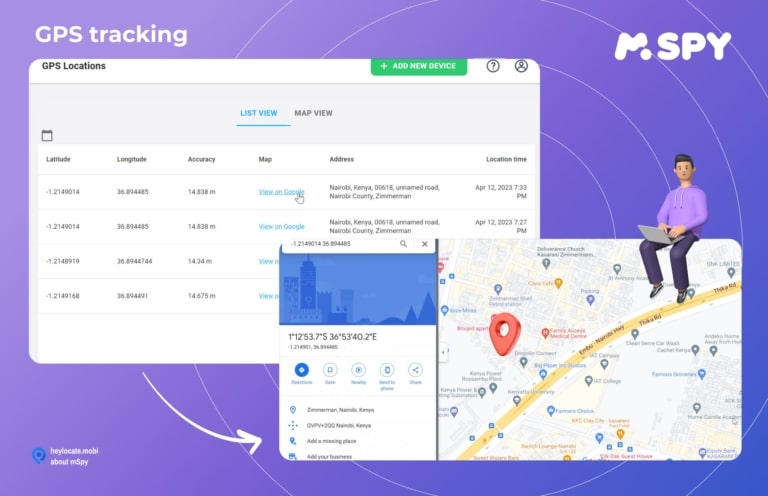Select the Kenyatta University map pin
The width and height of the screenshot is (768, 496).
click(516, 400)
